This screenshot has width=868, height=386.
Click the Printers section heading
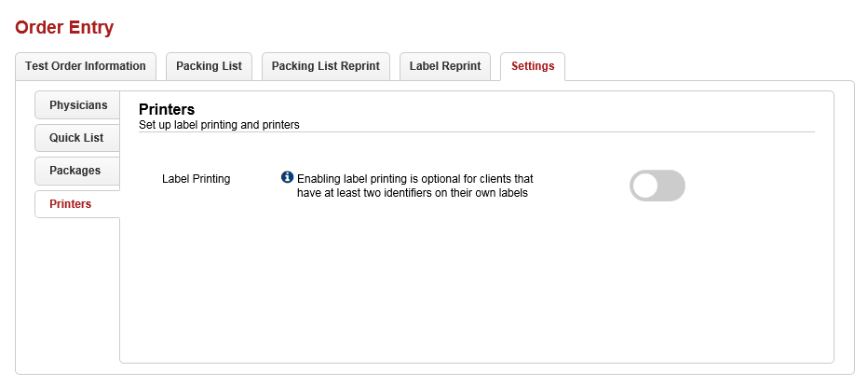167,109
